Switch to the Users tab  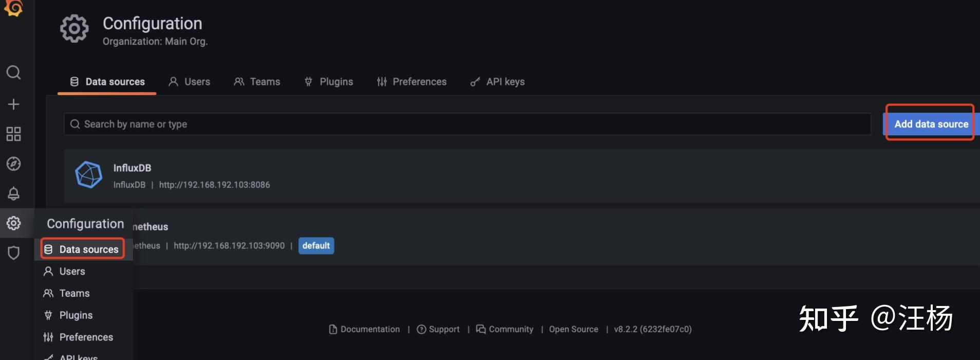[189, 82]
